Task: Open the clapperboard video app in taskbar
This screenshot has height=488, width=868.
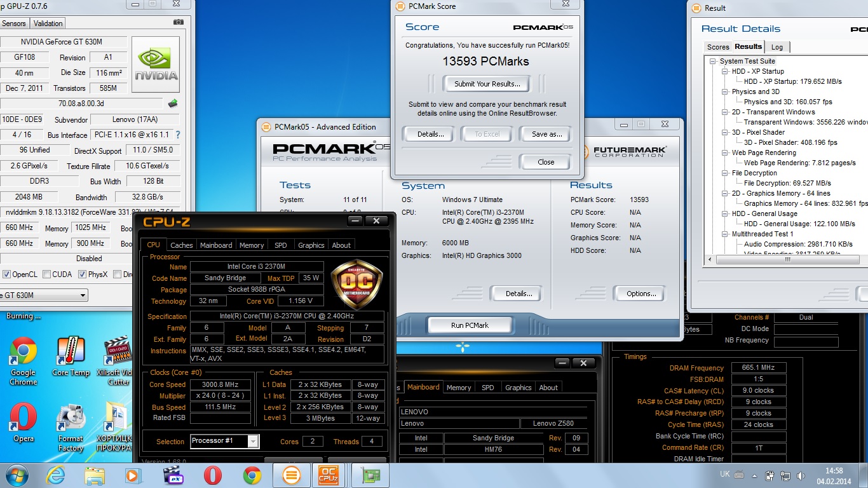Action: click(x=173, y=475)
